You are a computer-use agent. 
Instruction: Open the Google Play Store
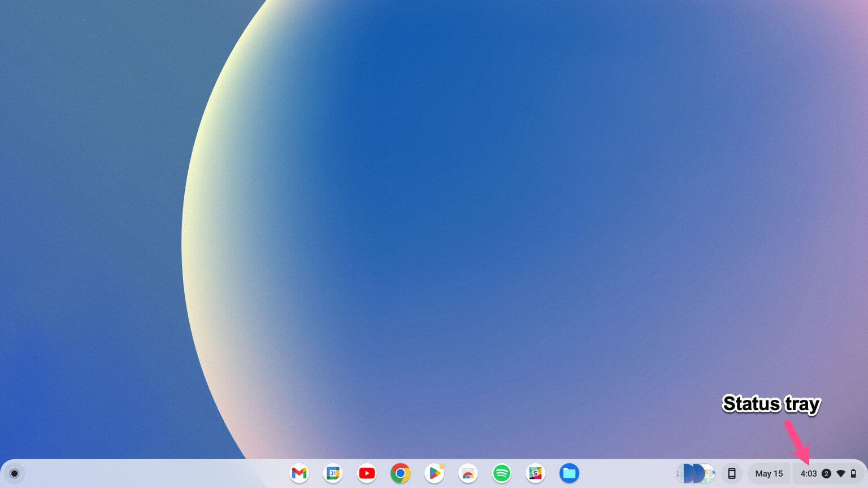(x=434, y=473)
